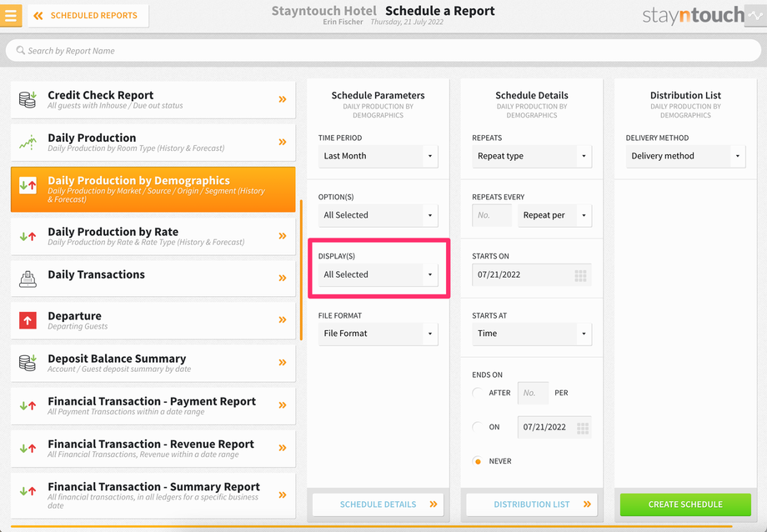Screen dimensions: 767x532
Task: Click the Daily Transactions cash register icon
Action: point(28,279)
